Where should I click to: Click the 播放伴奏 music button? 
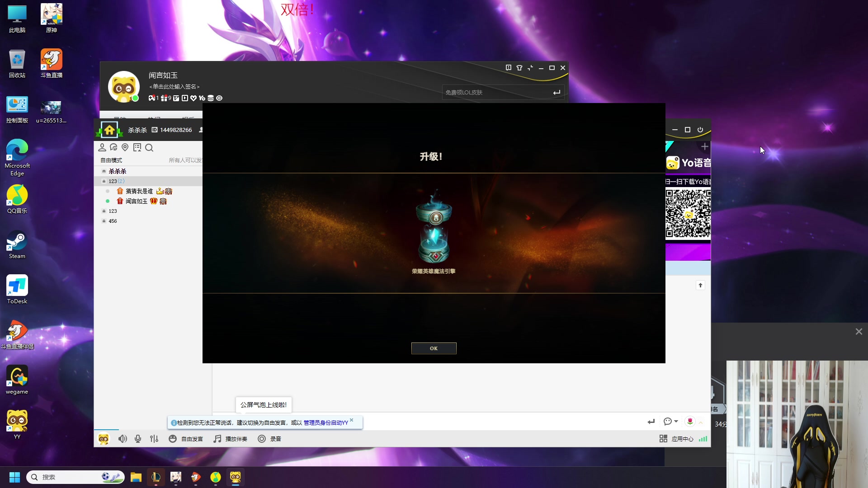coord(231,439)
